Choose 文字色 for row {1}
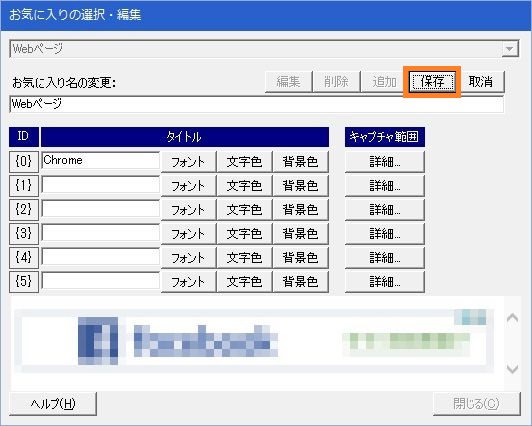This screenshot has height=426, width=532. click(x=244, y=186)
